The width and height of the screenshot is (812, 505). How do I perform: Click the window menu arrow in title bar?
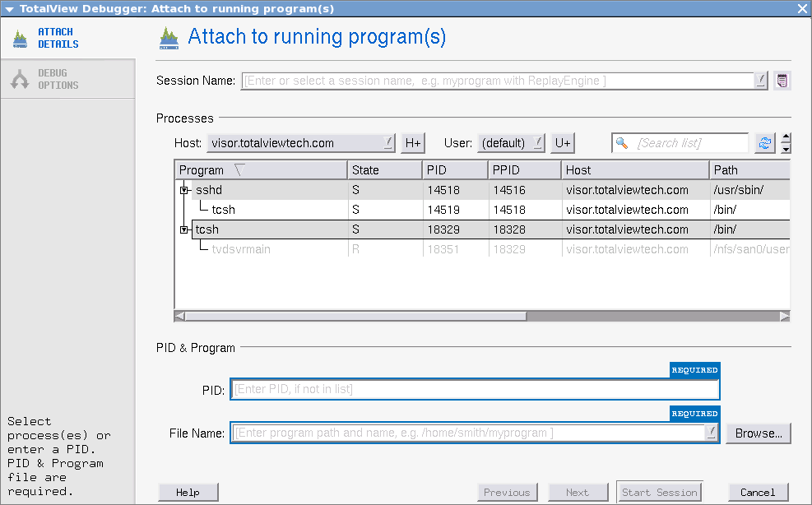click(9, 7)
